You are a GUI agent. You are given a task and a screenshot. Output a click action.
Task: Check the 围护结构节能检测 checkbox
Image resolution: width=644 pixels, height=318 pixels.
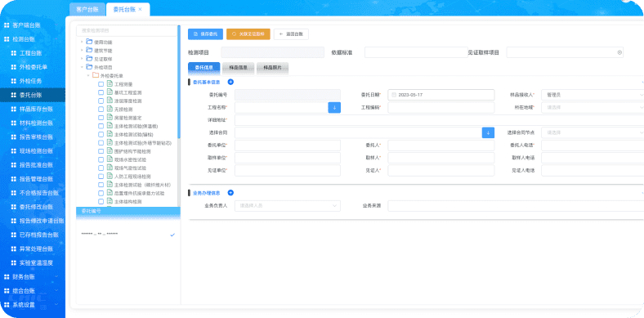[x=101, y=151]
